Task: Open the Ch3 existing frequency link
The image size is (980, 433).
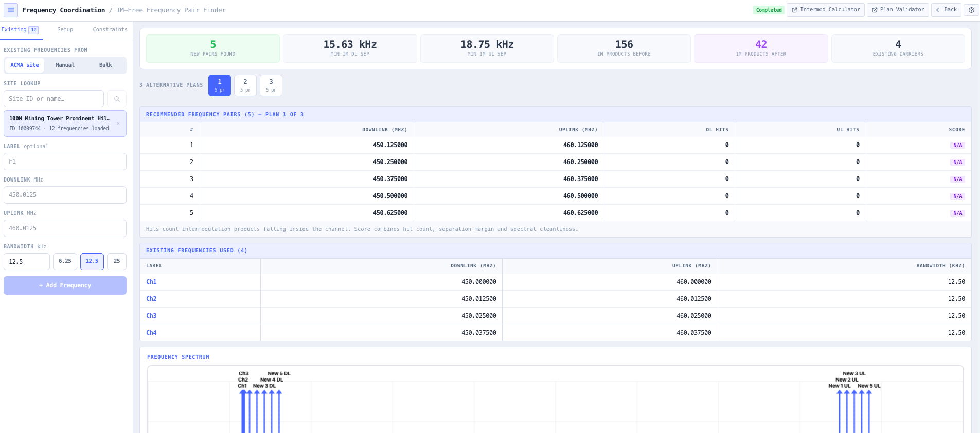Action: pyautogui.click(x=151, y=316)
